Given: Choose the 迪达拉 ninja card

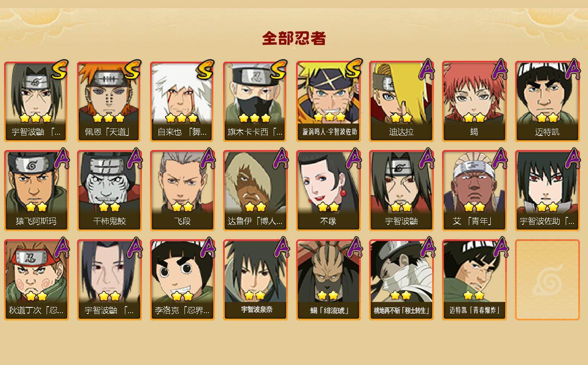Looking at the screenshot, I should coord(401,101).
